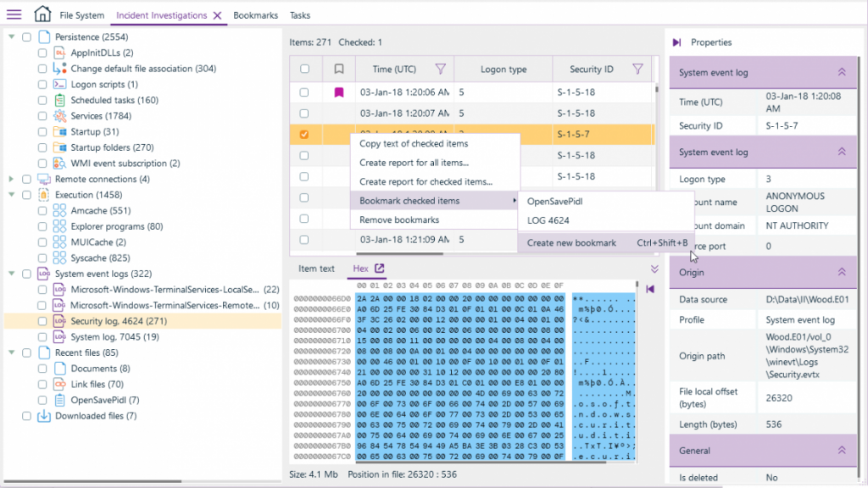Viewport: 868px width, 488px height.
Task: Open the Bookmarks tab
Action: point(255,15)
